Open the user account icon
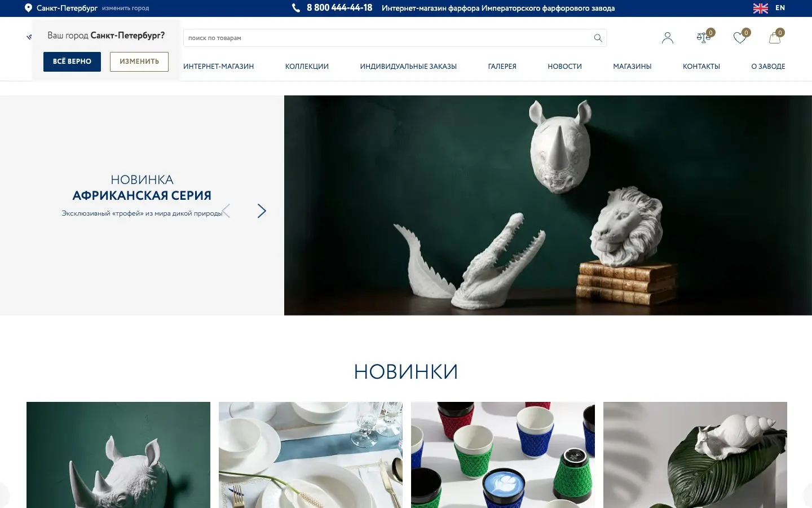This screenshot has width=812, height=508. pyautogui.click(x=668, y=38)
